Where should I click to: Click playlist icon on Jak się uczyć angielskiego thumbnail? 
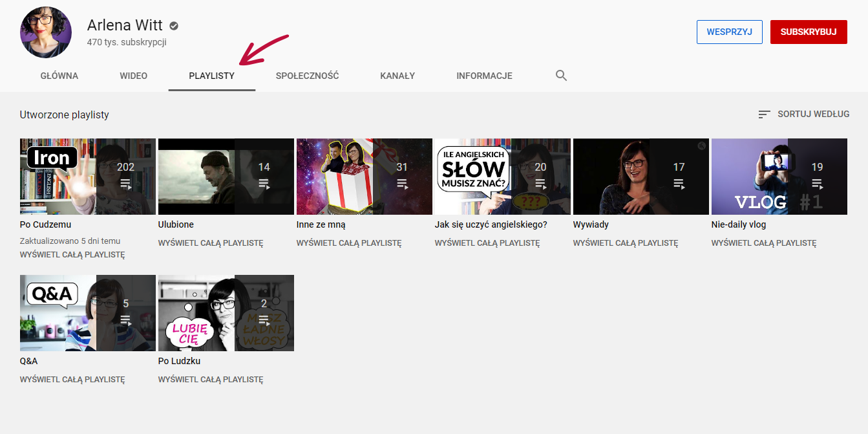point(541,184)
